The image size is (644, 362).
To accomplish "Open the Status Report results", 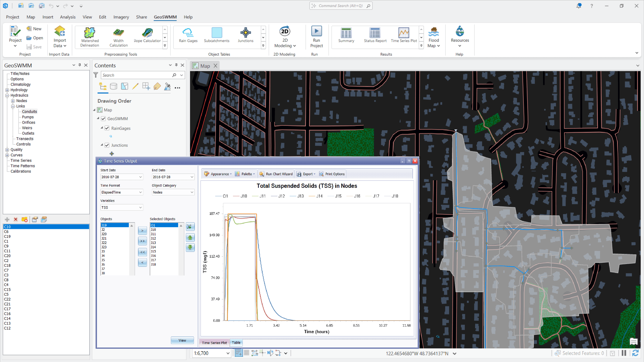I will [x=375, y=36].
